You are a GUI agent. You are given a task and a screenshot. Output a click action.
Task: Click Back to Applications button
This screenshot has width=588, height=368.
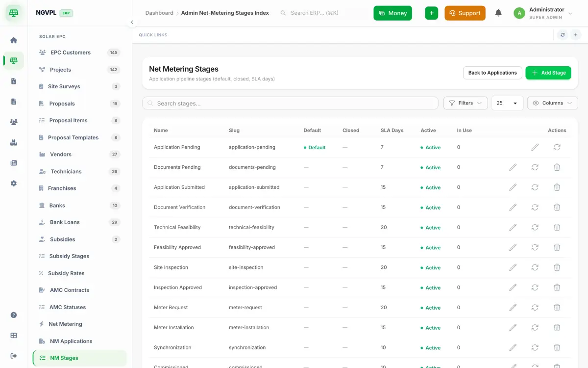pos(492,73)
